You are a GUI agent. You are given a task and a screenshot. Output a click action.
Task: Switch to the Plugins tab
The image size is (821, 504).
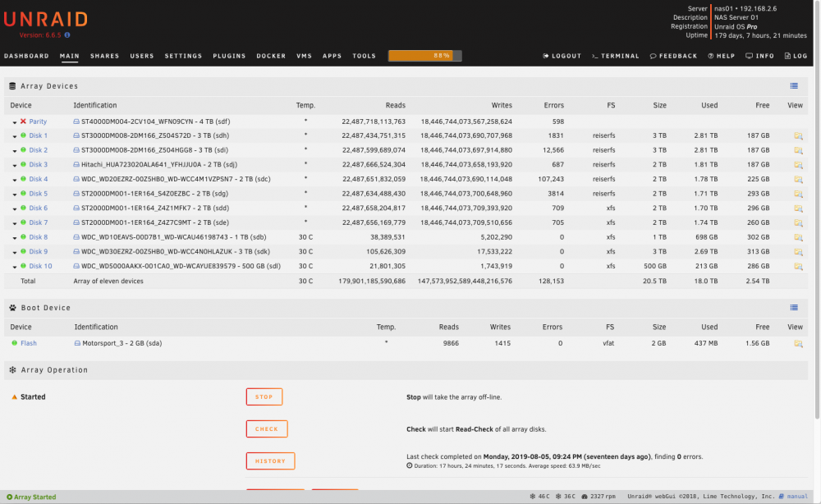pos(229,56)
